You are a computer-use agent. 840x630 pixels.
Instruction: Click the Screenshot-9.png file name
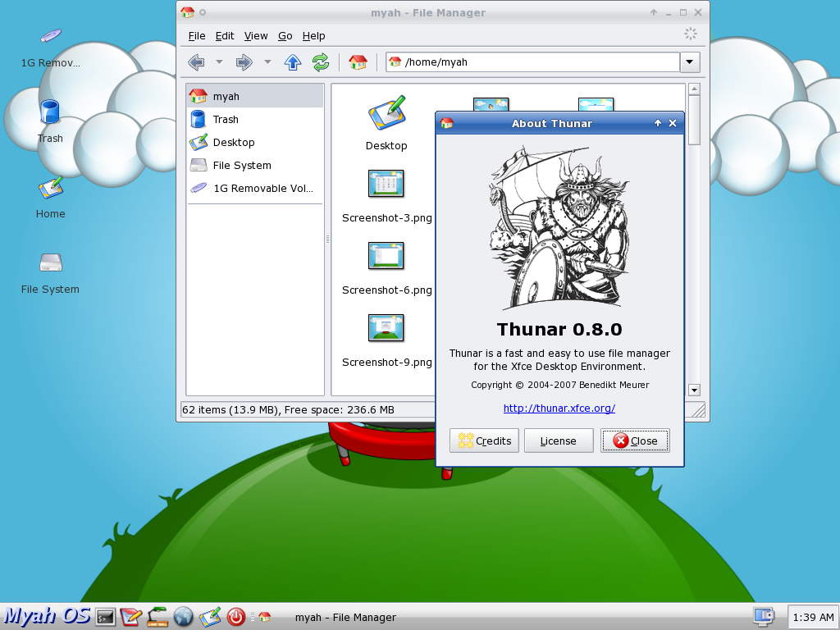387,362
